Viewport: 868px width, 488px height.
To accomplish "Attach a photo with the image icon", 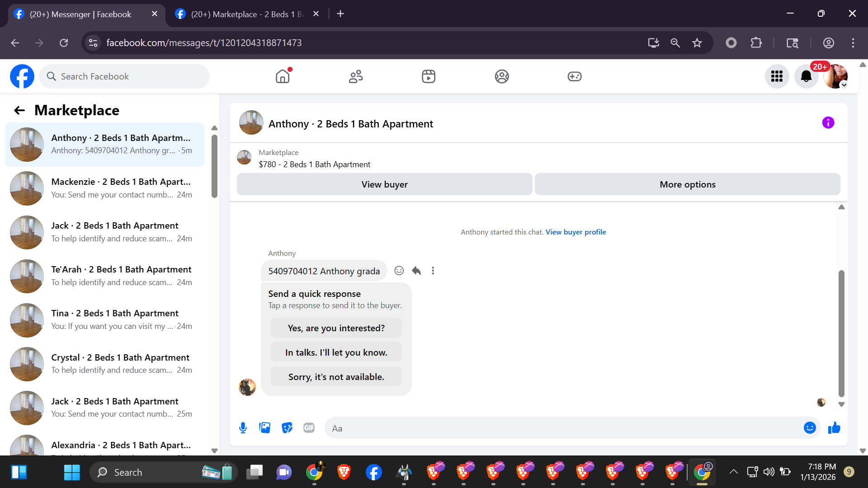I will point(265,428).
